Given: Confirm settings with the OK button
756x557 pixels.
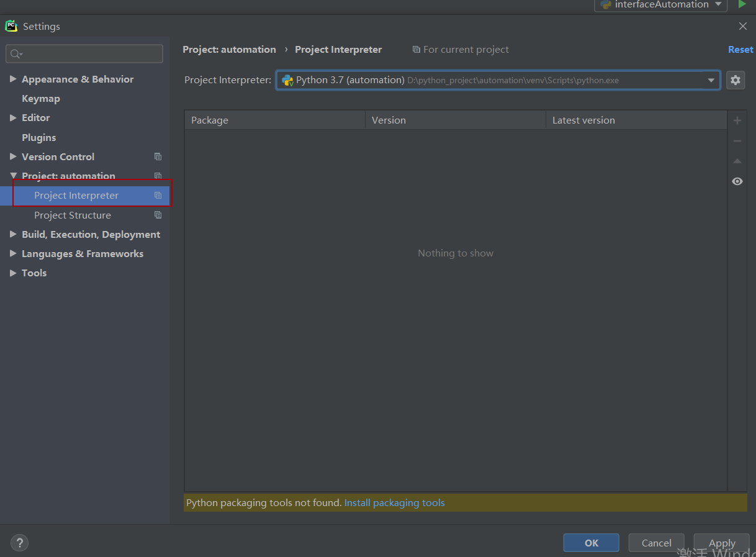Looking at the screenshot, I should 591,543.
